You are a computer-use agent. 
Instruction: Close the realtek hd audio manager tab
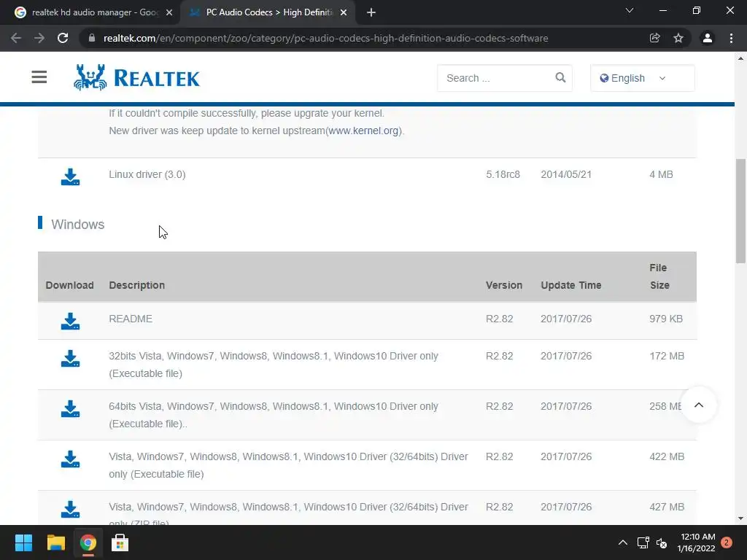pyautogui.click(x=169, y=12)
